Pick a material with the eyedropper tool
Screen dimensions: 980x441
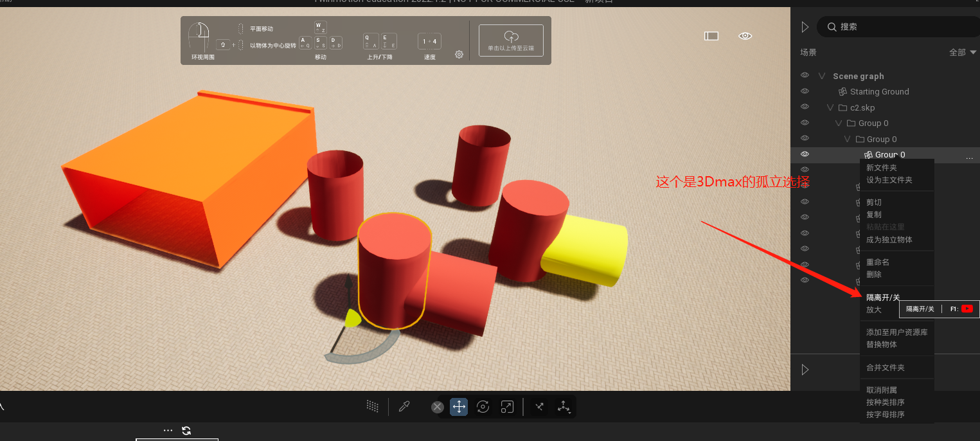[x=404, y=406]
